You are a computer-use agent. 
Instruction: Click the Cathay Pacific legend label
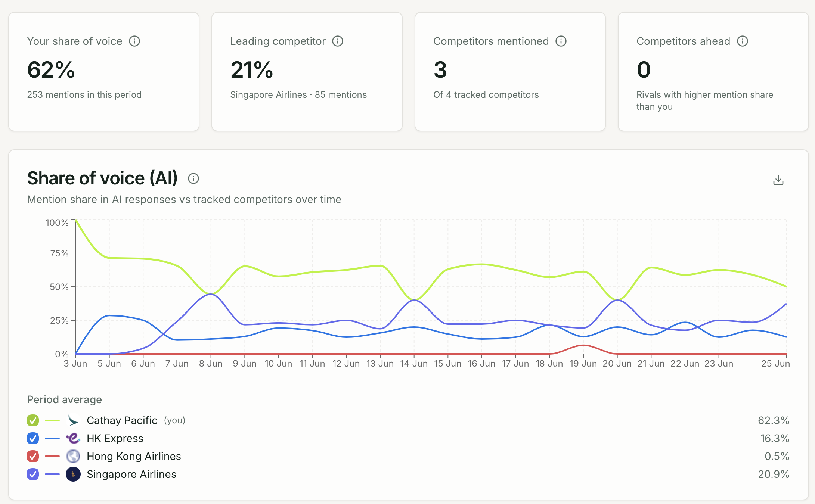(122, 420)
